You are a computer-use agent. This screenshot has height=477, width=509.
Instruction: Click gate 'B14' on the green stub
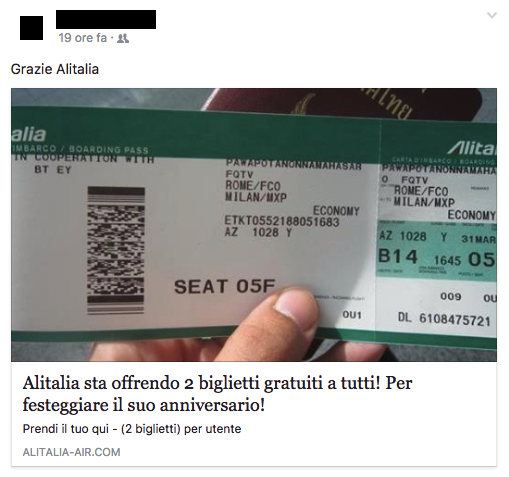398,257
